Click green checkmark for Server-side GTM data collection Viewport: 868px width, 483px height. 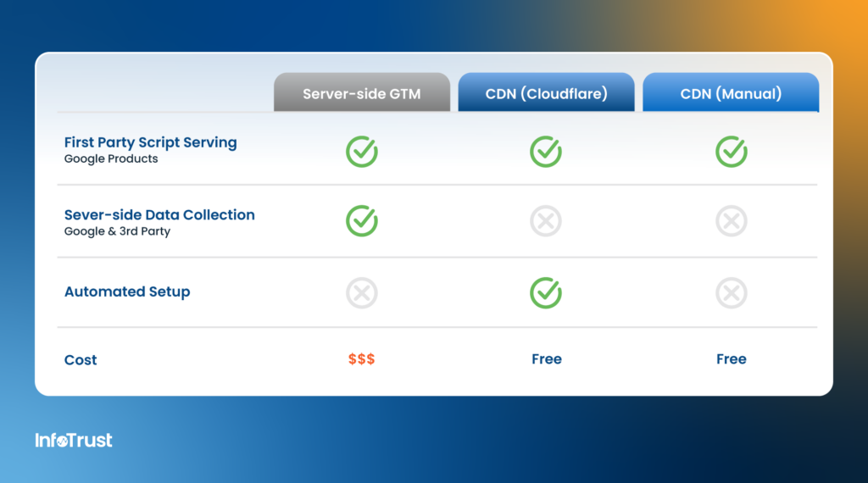pos(362,221)
